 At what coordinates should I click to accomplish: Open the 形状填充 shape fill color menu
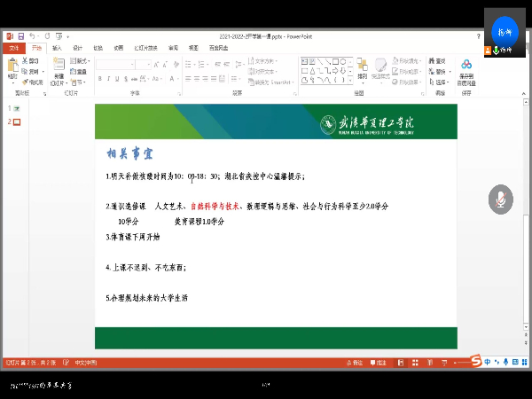406,61
